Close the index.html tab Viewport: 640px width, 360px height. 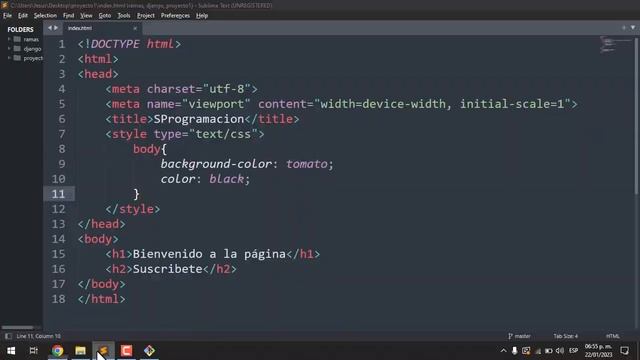click(x=135, y=28)
